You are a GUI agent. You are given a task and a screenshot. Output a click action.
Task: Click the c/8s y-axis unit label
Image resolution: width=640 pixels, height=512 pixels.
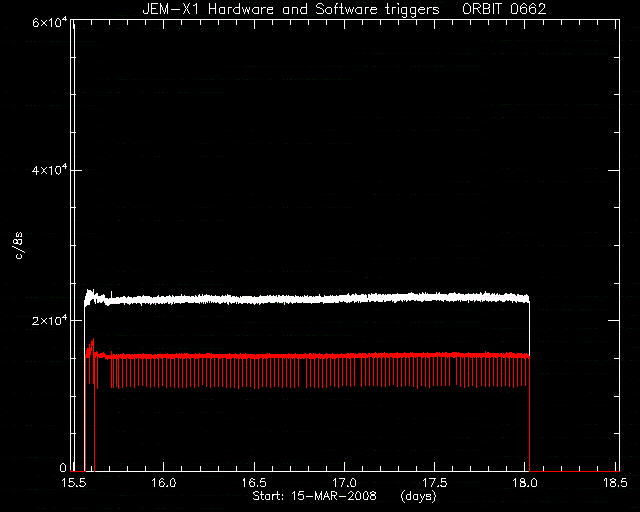[x=19, y=245]
